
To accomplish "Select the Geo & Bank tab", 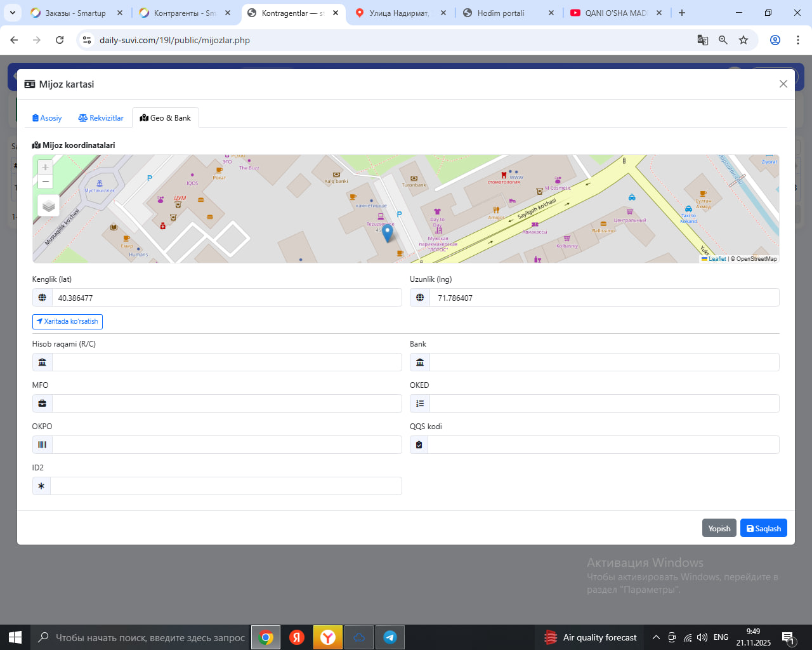I will coord(166,118).
